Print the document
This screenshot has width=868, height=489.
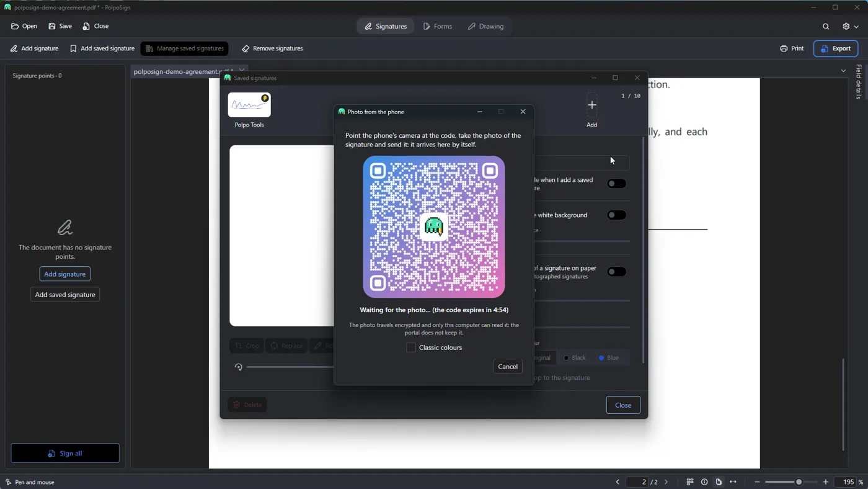792,48
